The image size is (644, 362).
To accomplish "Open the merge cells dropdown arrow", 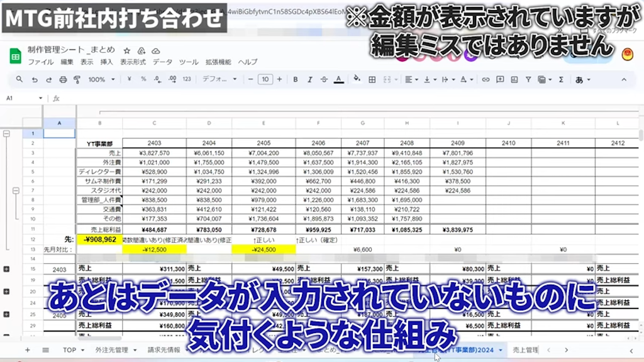I will pyautogui.click(x=396, y=79).
